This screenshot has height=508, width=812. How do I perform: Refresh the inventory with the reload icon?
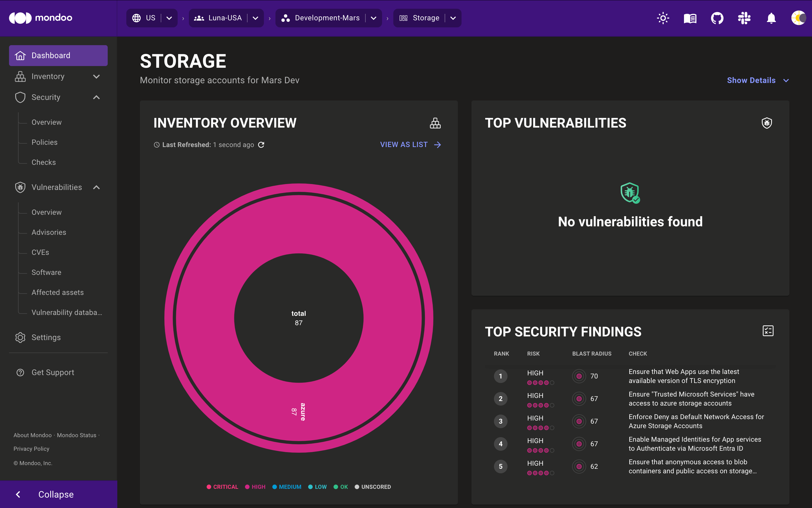click(261, 145)
